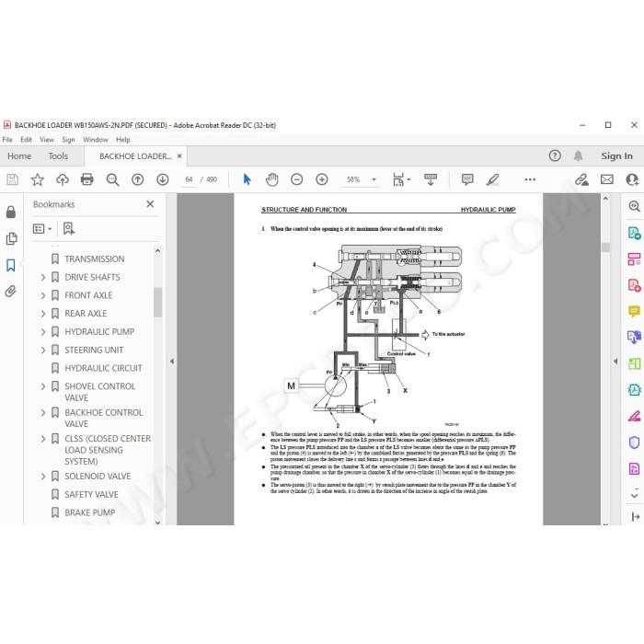Open the Edit menu
Screen dimensions: 644x644
pyautogui.click(x=27, y=140)
